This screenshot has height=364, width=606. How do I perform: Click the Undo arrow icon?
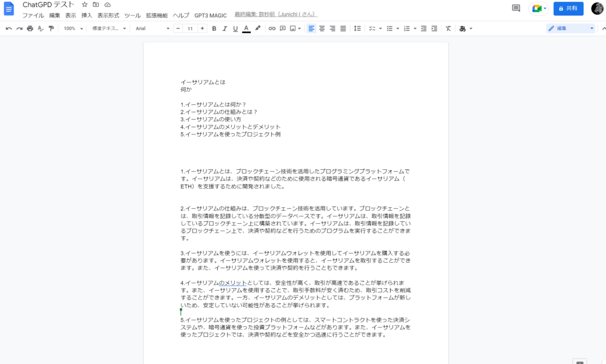click(x=8, y=28)
